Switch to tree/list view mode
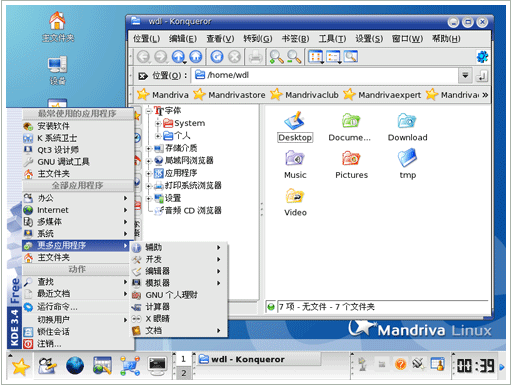The image size is (513, 385). (x=333, y=57)
